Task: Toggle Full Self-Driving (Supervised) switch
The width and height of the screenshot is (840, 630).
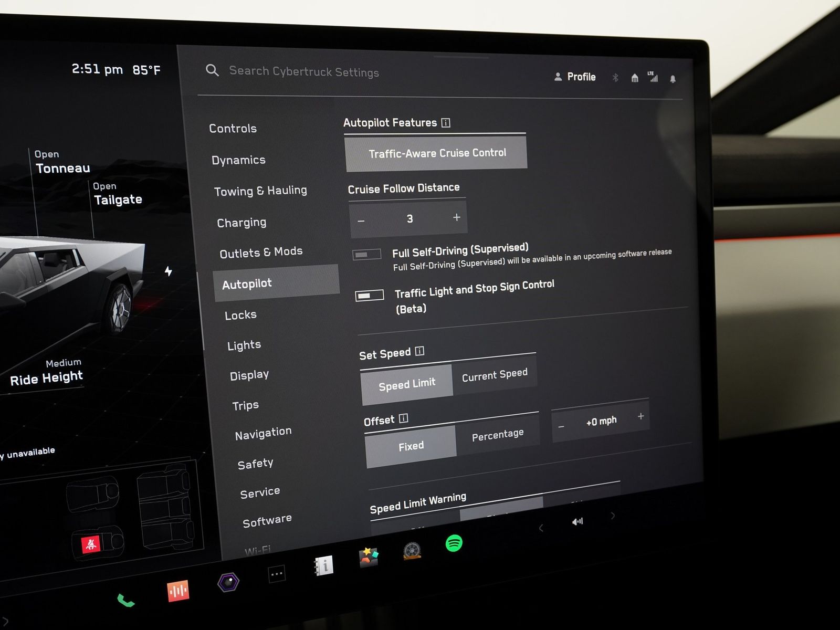Action: (x=367, y=255)
